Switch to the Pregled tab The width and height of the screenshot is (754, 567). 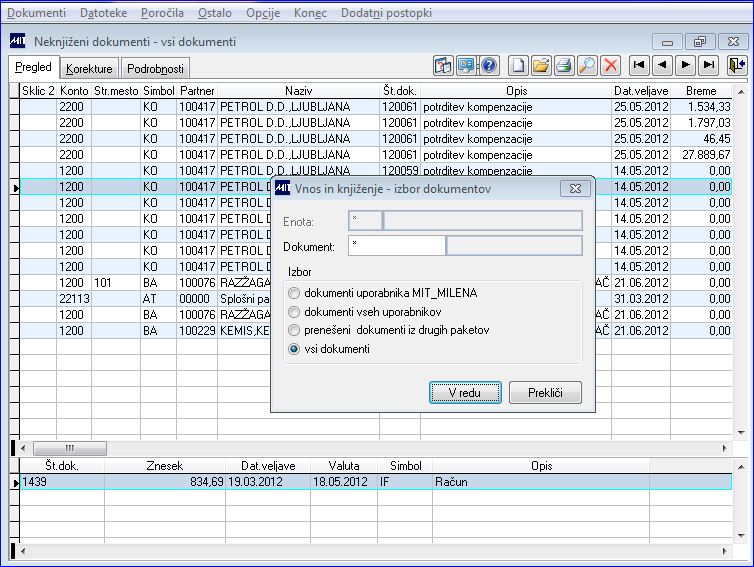pyautogui.click(x=33, y=67)
